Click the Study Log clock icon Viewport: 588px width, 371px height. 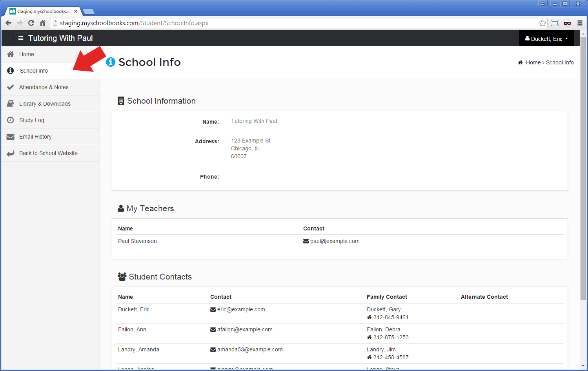coord(11,120)
